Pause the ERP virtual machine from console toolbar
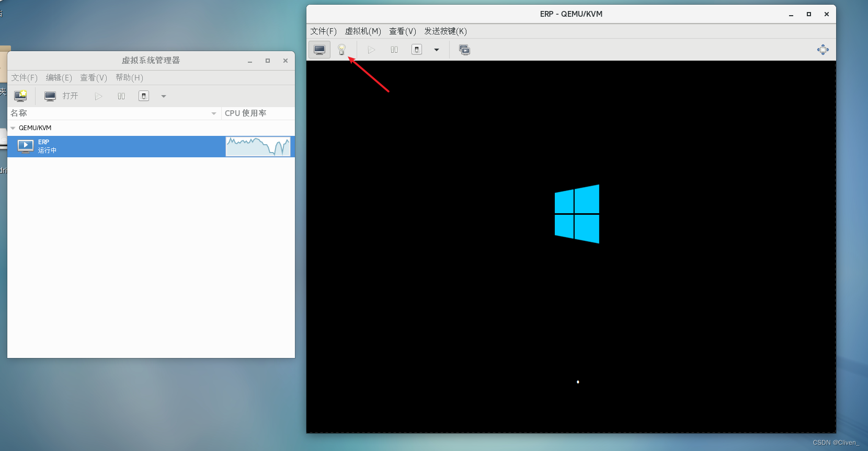Image resolution: width=868 pixels, height=451 pixels. point(394,50)
